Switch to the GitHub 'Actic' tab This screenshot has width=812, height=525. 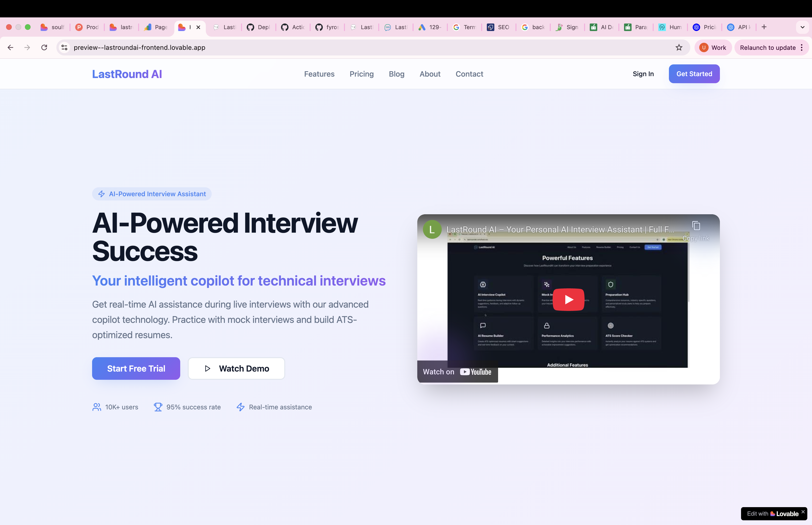pyautogui.click(x=293, y=27)
